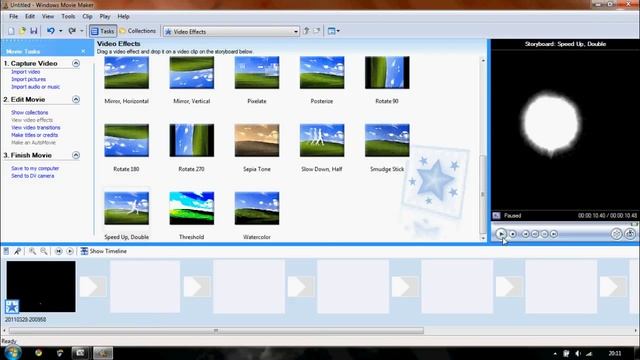Open the undo history dropdown arrow
Image resolution: width=640 pixels, height=360 pixels.
[x=60, y=31]
